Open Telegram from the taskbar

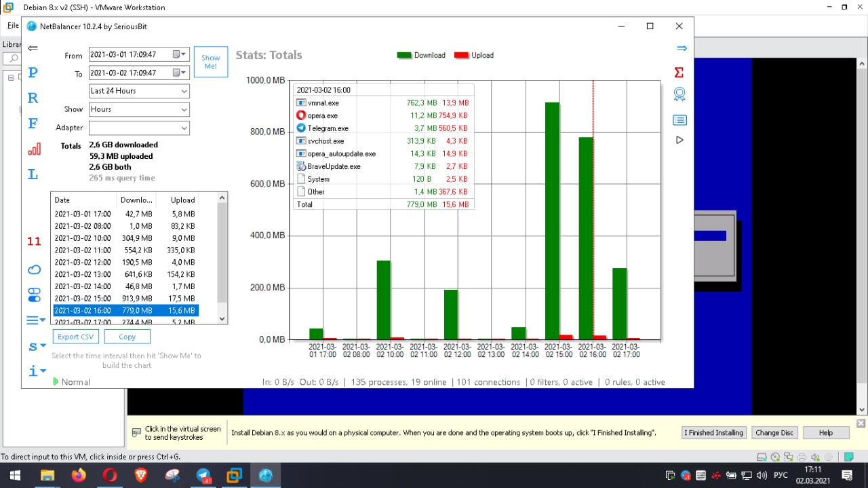(203, 475)
